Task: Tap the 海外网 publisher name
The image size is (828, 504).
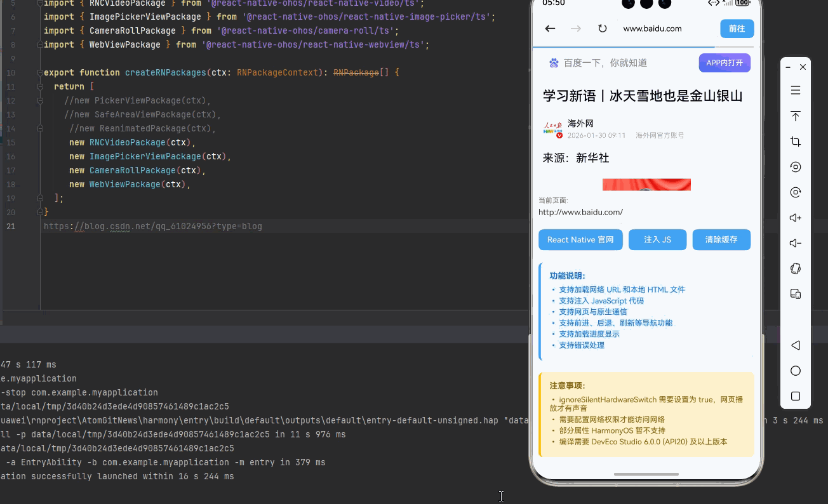Action: (580, 123)
